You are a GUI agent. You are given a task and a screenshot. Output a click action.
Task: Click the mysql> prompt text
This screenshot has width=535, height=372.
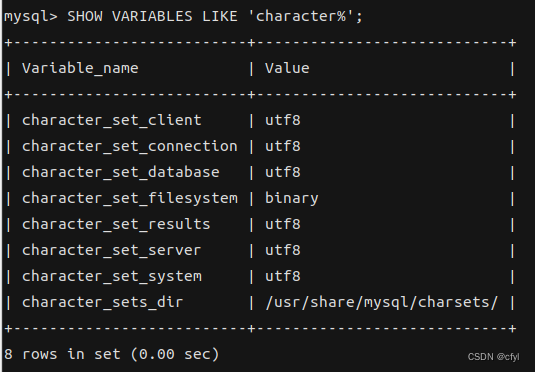(x=31, y=17)
